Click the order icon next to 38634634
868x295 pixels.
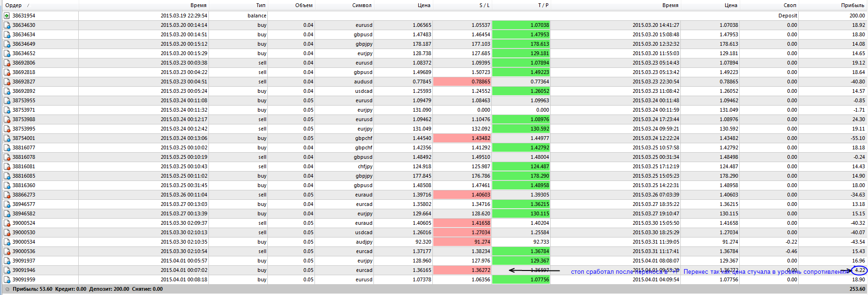pos(7,34)
